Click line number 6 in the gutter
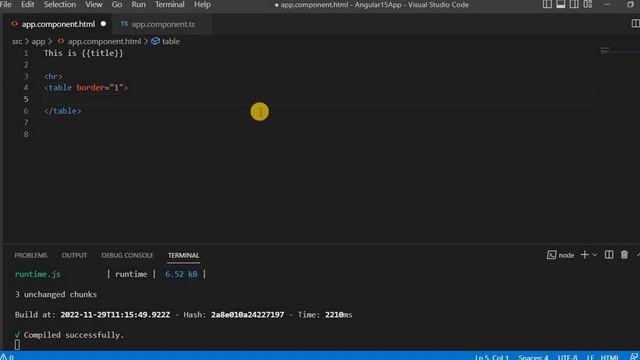The width and height of the screenshot is (640, 360). pyautogui.click(x=26, y=111)
